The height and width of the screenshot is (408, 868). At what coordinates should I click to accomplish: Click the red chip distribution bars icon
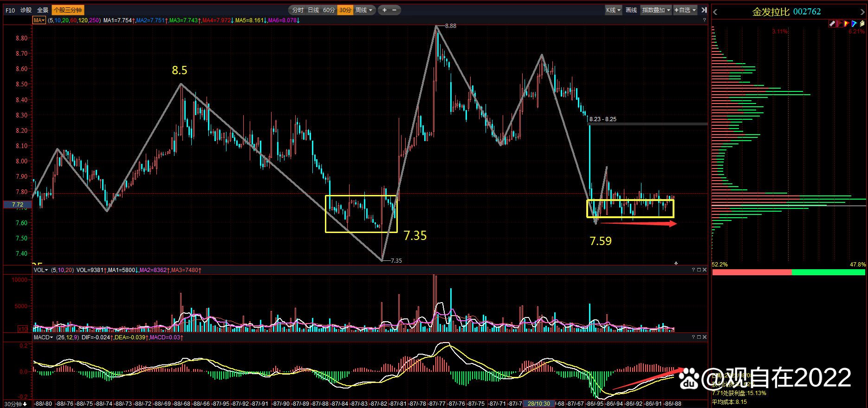tap(840, 24)
